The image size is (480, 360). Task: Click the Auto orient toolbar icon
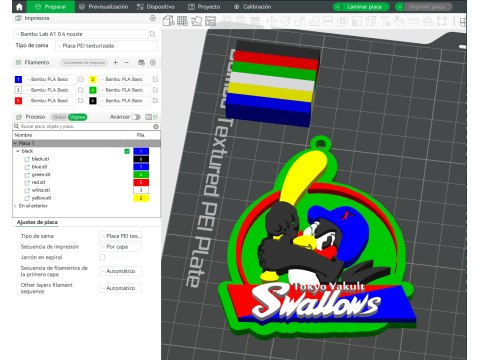pyautogui.click(x=196, y=21)
